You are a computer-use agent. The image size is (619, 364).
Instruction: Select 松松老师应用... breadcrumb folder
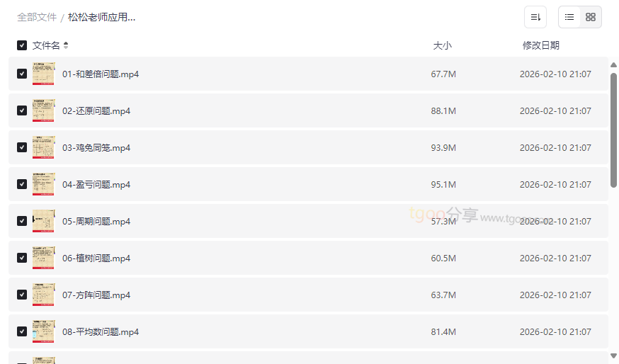pos(101,17)
